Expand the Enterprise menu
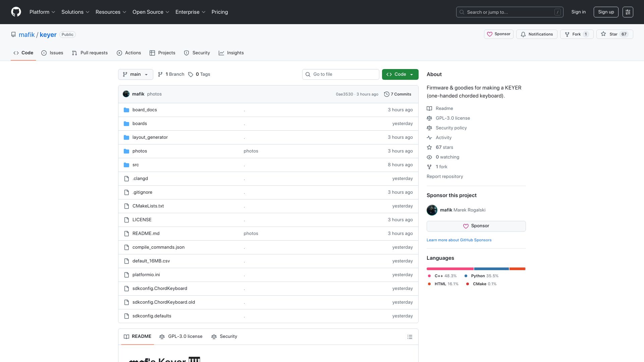This screenshot has height=362, width=644. point(191,12)
